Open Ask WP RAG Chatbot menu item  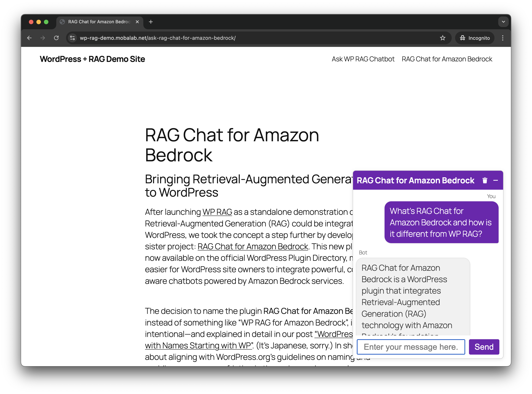(x=363, y=59)
